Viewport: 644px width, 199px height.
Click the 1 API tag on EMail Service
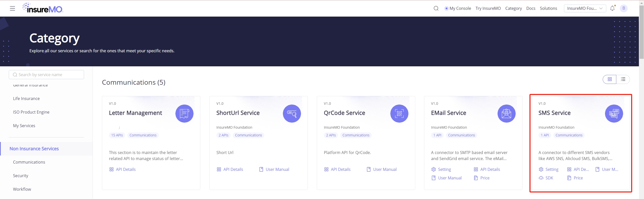pos(437,135)
